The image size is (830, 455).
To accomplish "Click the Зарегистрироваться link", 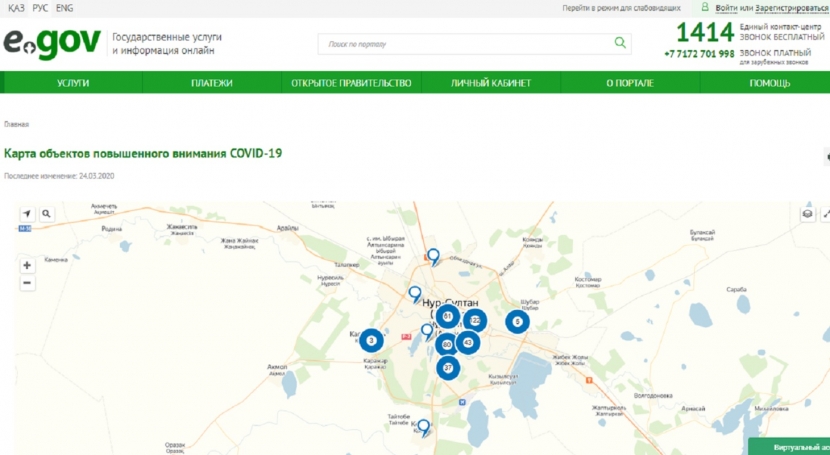I will pyautogui.click(x=792, y=8).
